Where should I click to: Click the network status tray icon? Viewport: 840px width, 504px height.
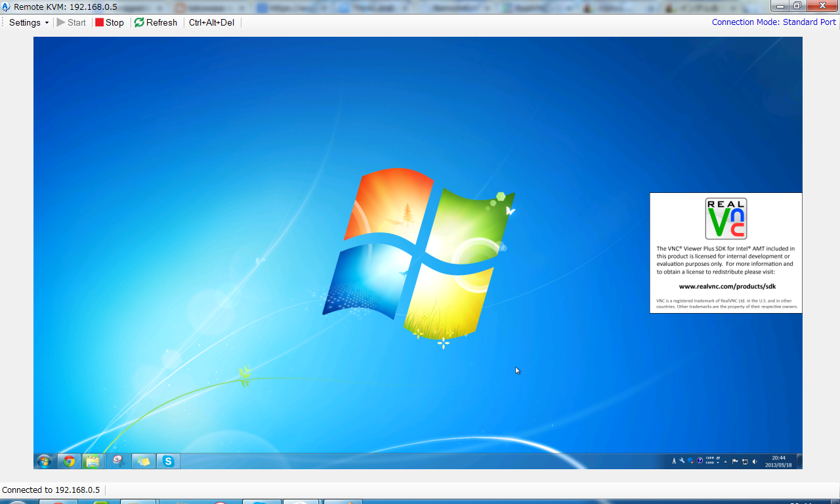(745, 461)
